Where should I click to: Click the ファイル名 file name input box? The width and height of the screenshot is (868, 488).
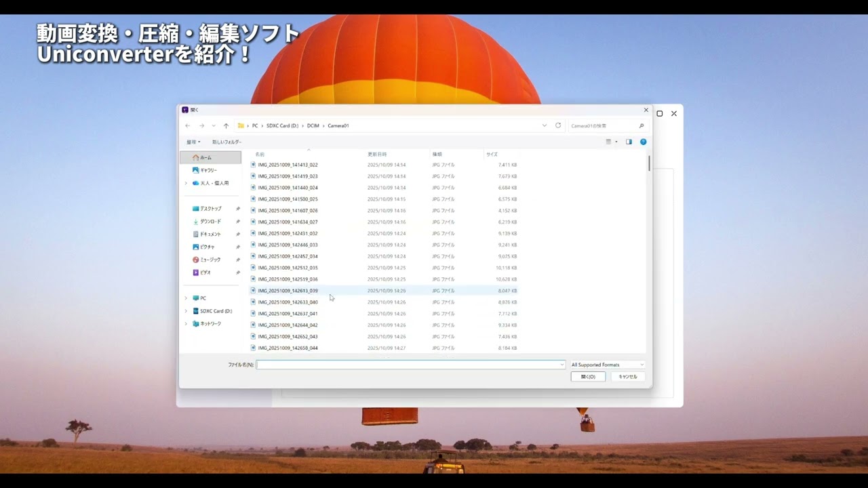coord(410,365)
